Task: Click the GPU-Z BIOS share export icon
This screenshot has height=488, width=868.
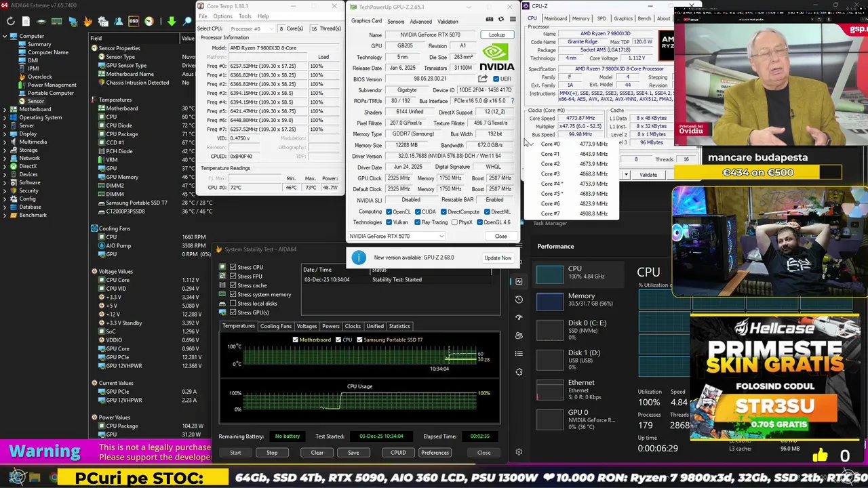Action: [483, 79]
